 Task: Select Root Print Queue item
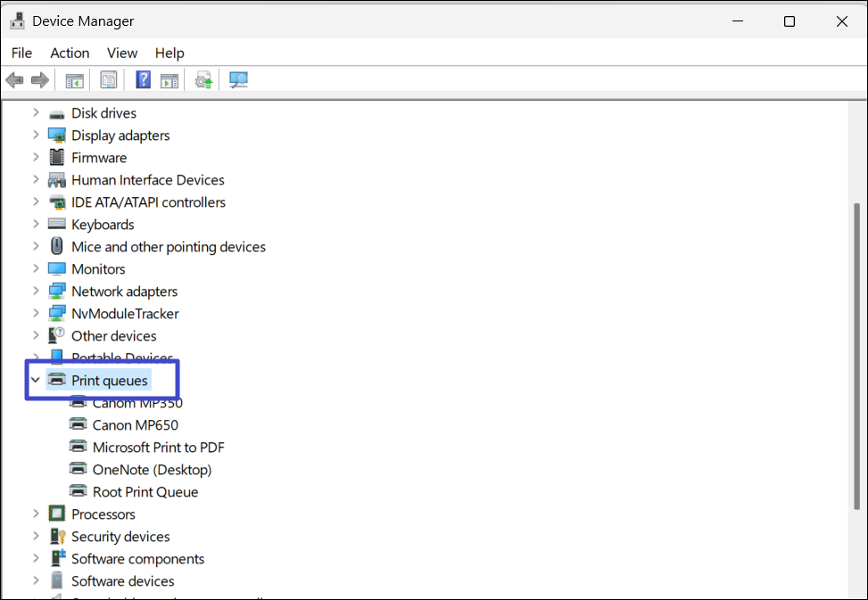(145, 492)
